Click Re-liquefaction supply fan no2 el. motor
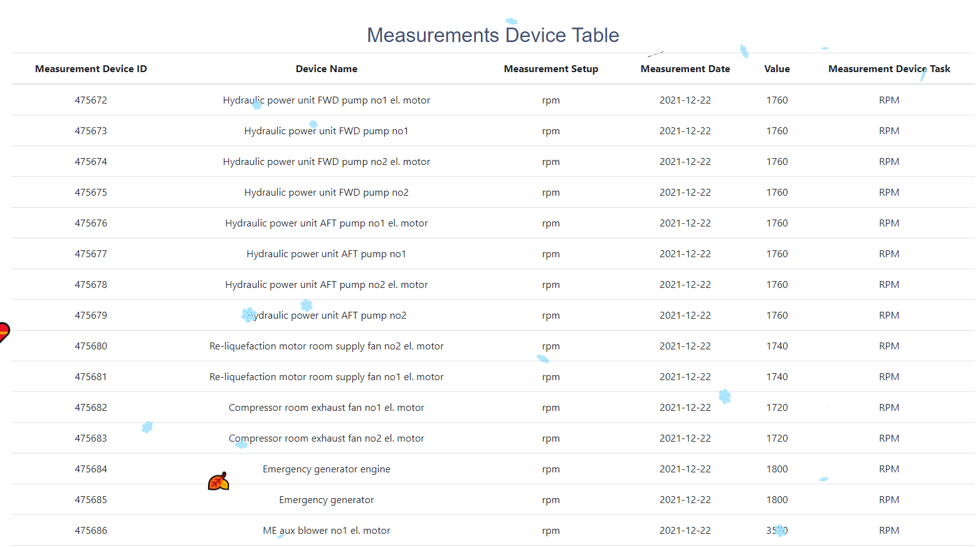This screenshot has width=980, height=547. click(326, 346)
